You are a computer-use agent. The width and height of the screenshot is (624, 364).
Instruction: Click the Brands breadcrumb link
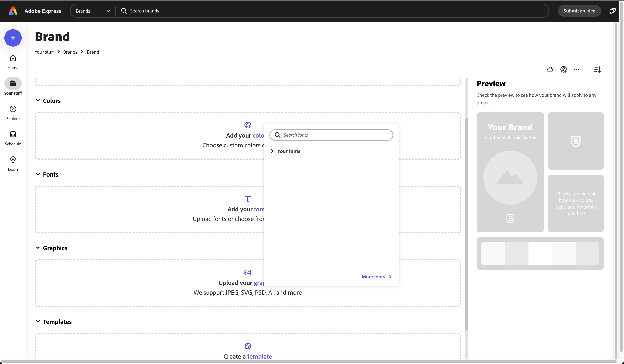70,52
